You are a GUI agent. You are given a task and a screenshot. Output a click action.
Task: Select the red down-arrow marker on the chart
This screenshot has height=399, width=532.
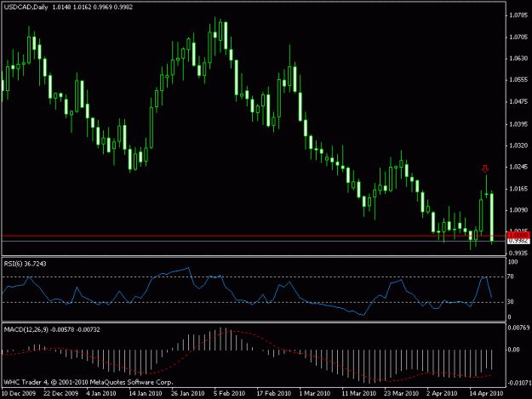485,168
